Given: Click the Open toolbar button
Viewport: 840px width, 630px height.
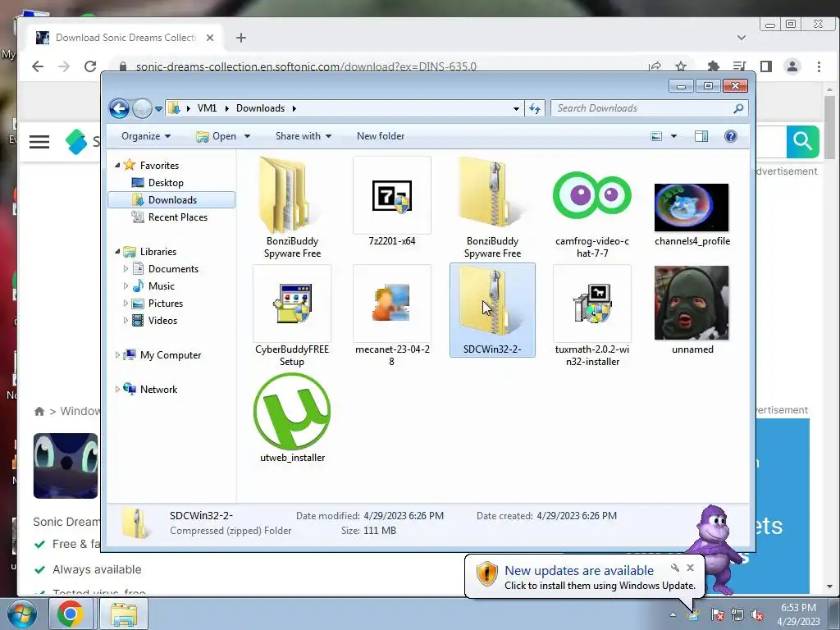Looking at the screenshot, I should pos(217,136).
